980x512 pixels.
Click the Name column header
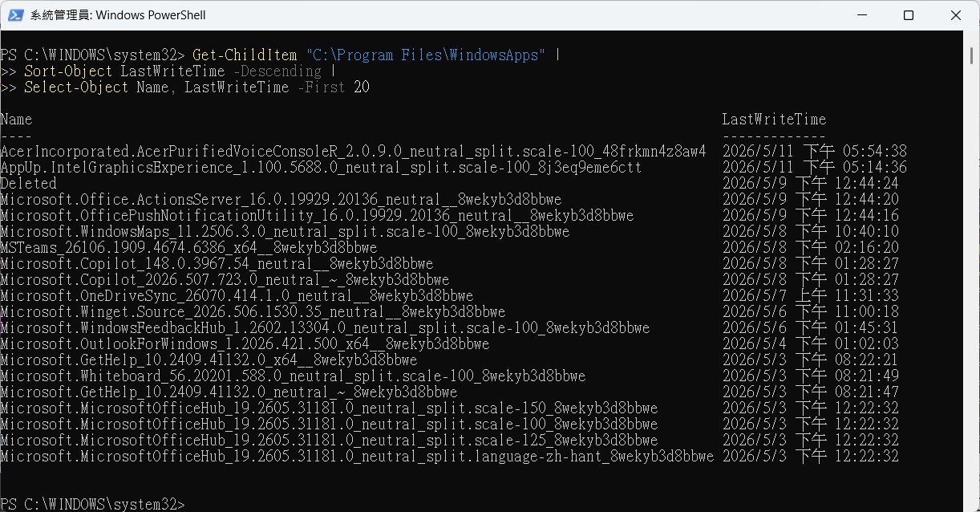click(16, 119)
